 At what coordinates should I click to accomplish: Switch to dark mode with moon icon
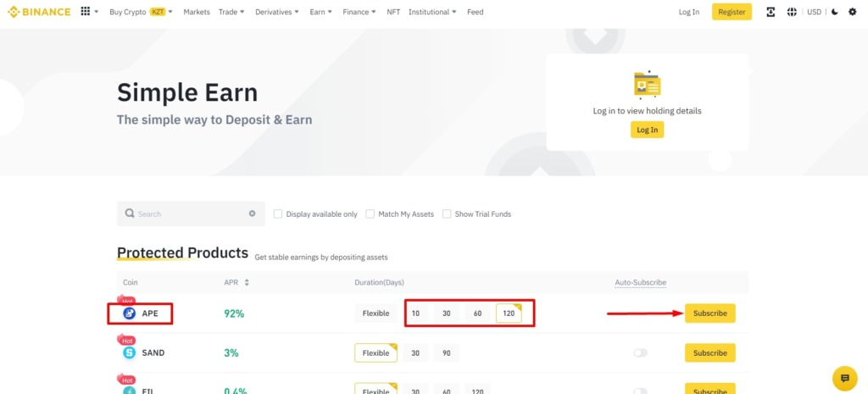(835, 12)
